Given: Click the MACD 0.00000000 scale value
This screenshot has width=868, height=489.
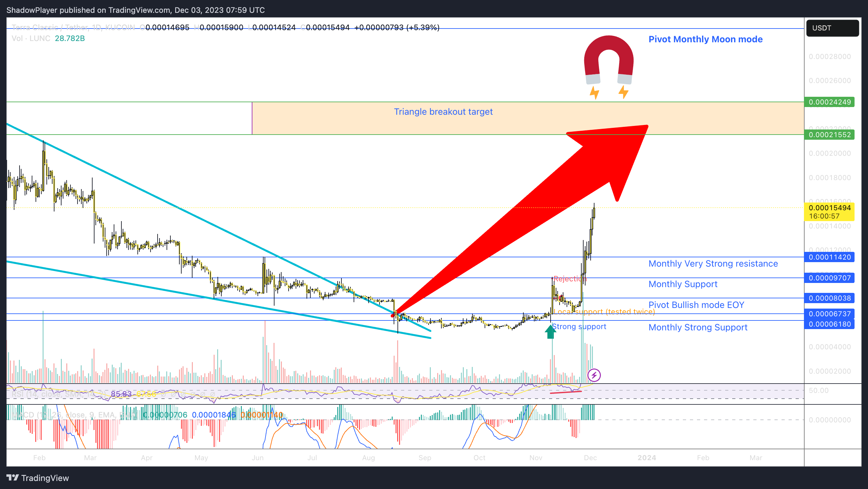Looking at the screenshot, I should click(x=830, y=420).
